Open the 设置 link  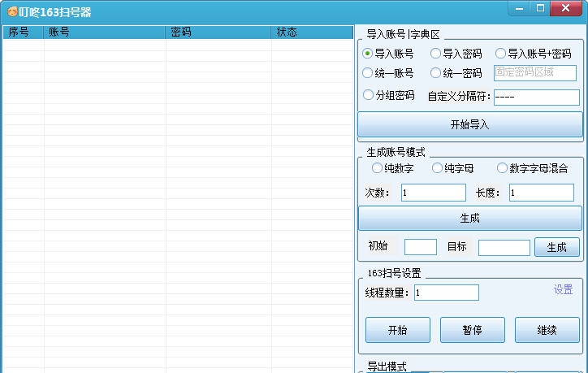pyautogui.click(x=563, y=290)
